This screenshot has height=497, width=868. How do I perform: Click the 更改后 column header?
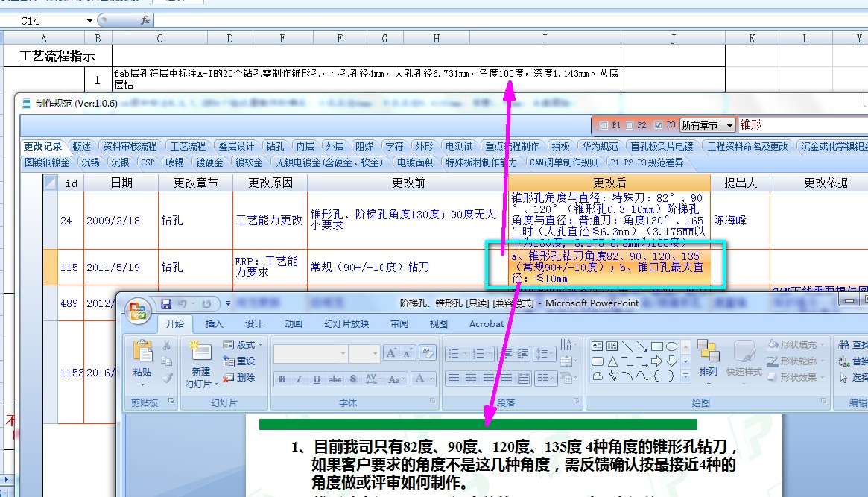click(609, 183)
